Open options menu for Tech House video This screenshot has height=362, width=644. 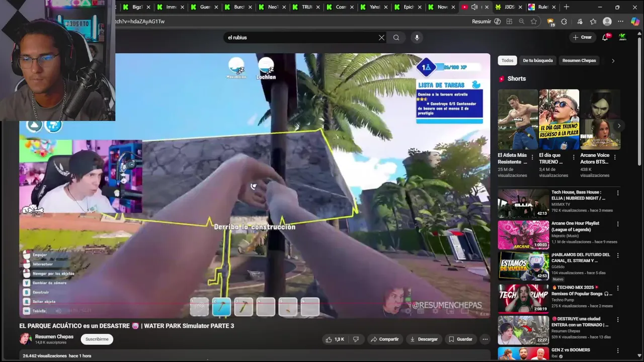point(618,193)
